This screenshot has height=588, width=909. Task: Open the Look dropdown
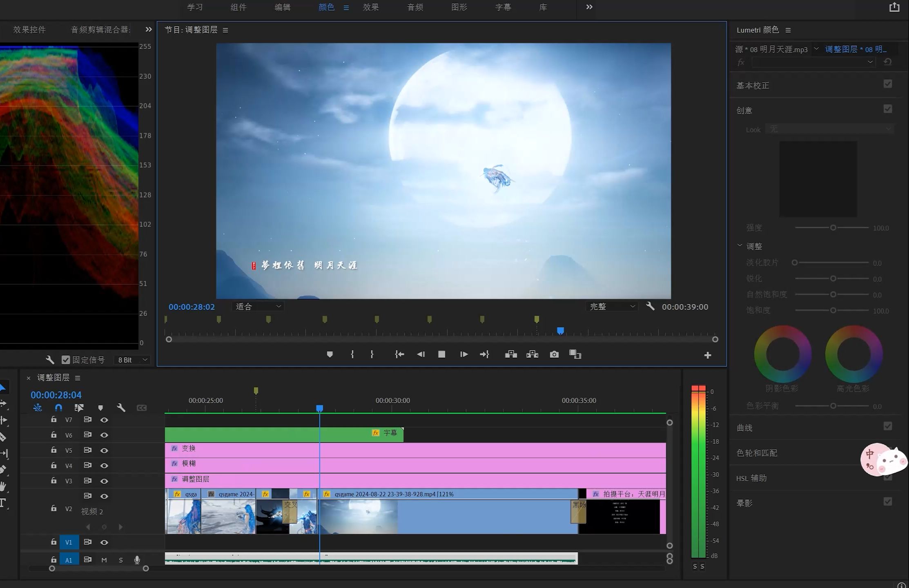pyautogui.click(x=830, y=129)
